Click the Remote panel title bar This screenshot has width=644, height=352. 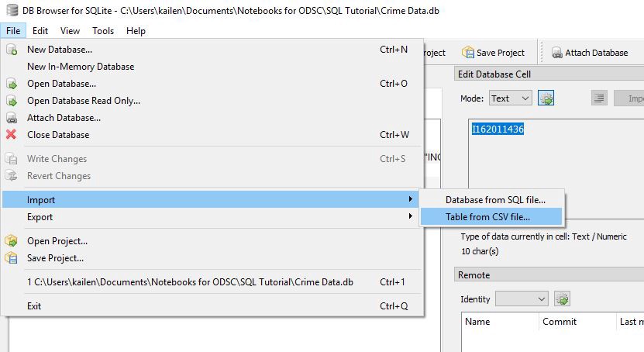pyautogui.click(x=549, y=274)
